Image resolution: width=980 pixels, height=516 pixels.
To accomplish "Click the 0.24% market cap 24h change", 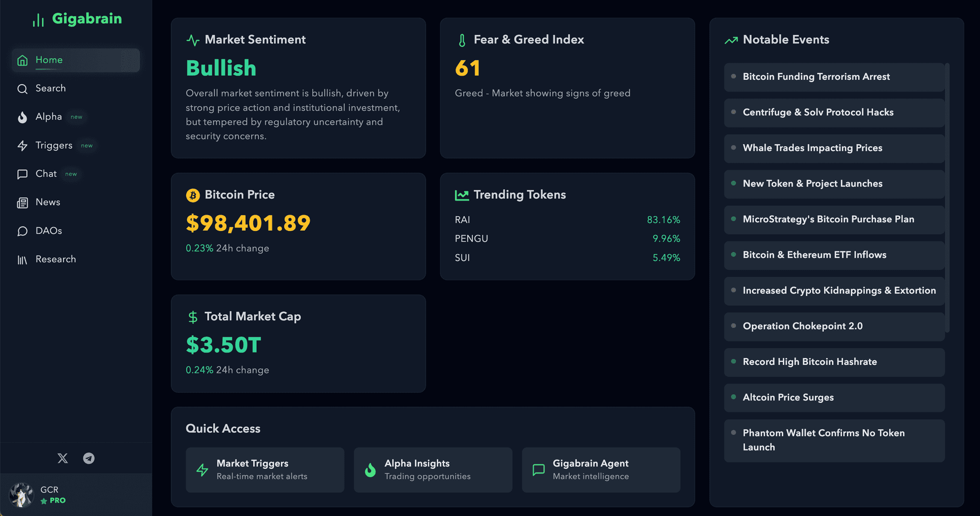I will pos(200,371).
